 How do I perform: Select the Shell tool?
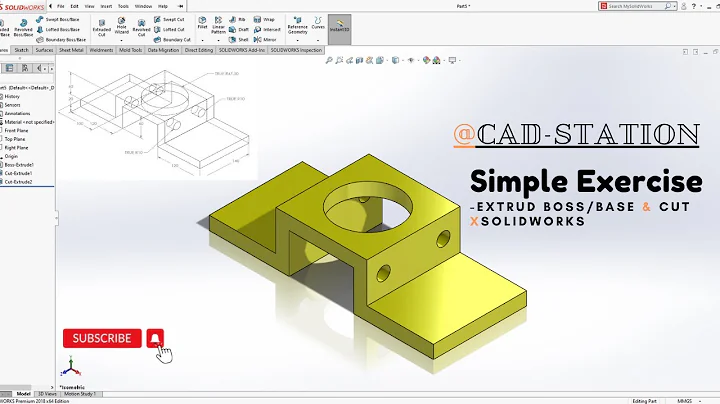(x=239, y=39)
